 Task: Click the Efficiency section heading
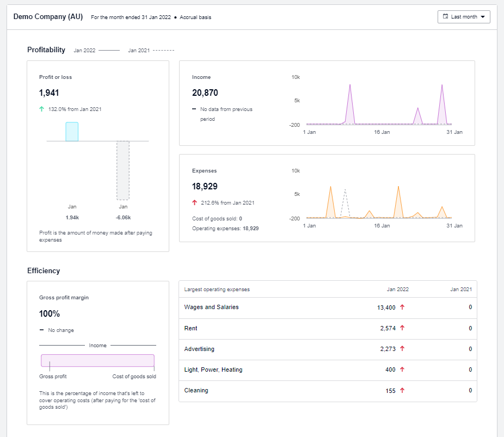pyautogui.click(x=44, y=271)
